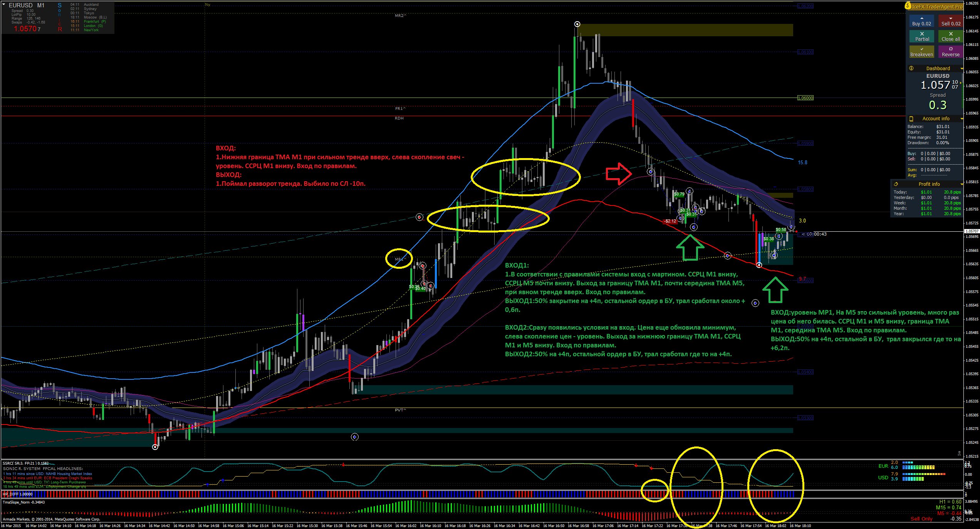The height and width of the screenshot is (529, 980).
Task: Click the triangle beside EURUSD M1
Action: click(x=4, y=5)
